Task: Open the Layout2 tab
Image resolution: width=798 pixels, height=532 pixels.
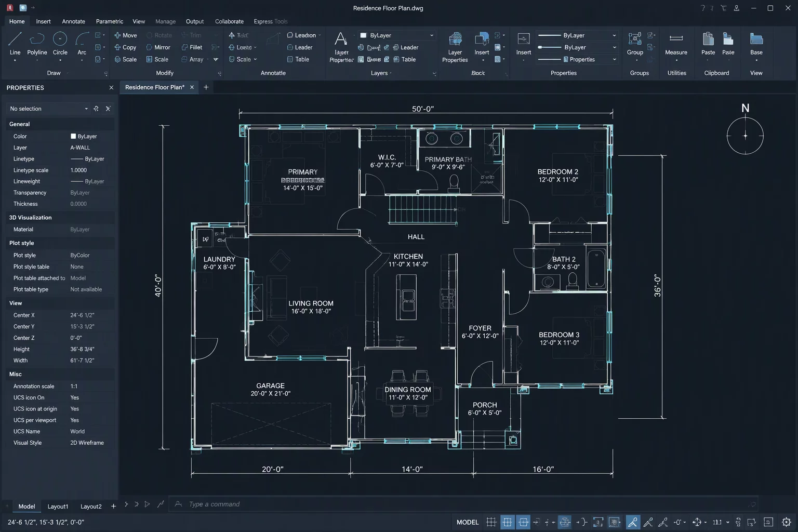Action: 91,507
